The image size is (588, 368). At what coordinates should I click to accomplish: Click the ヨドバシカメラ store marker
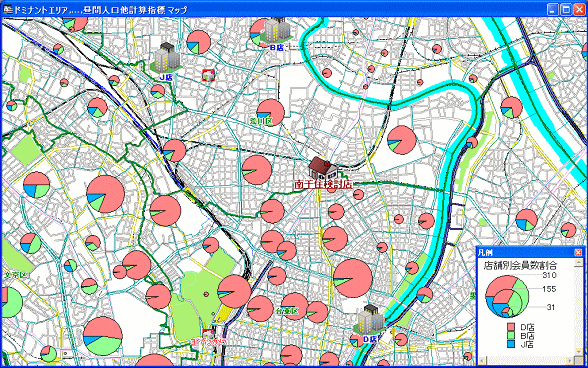point(208,332)
